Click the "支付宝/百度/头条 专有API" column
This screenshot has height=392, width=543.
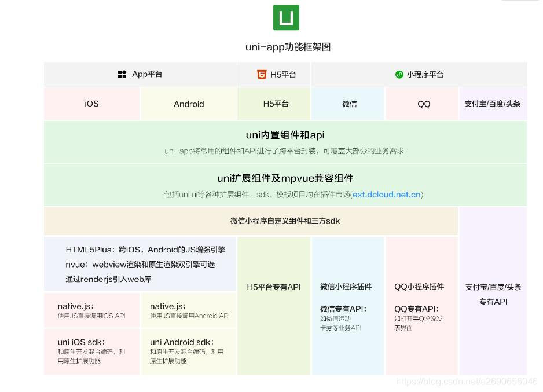tap(493, 291)
